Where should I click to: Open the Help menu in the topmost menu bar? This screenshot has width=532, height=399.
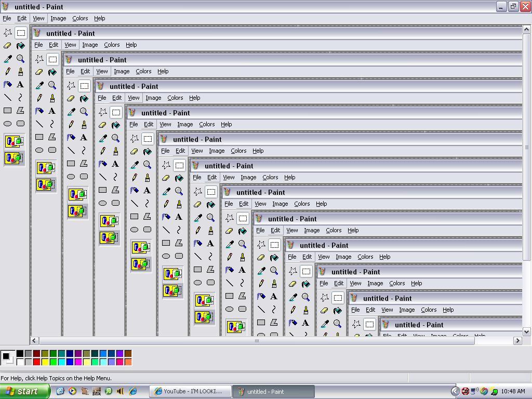(99, 18)
